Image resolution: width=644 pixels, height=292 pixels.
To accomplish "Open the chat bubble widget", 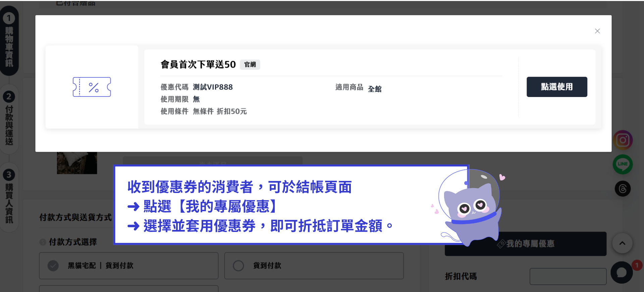I will coord(622,273).
